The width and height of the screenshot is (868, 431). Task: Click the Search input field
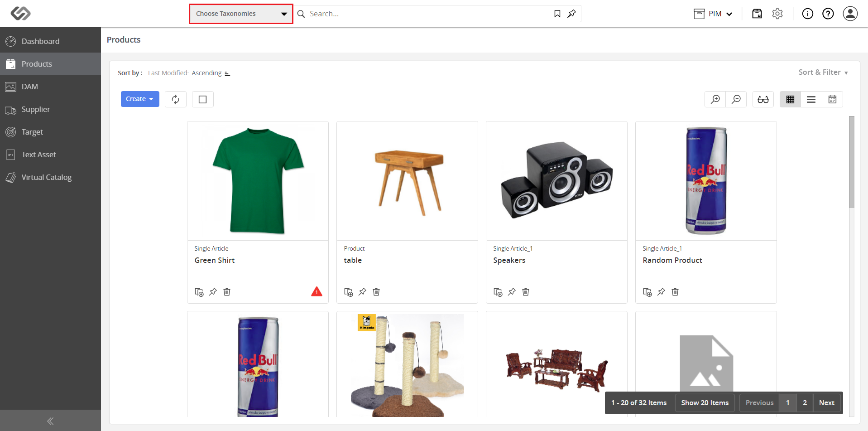coord(428,14)
